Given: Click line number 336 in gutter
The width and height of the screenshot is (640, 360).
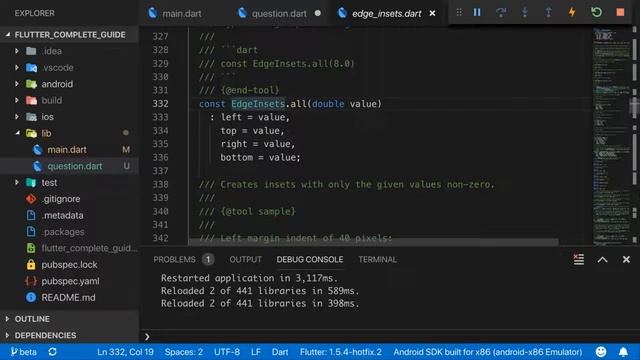Looking at the screenshot, I should pyautogui.click(x=160, y=158).
